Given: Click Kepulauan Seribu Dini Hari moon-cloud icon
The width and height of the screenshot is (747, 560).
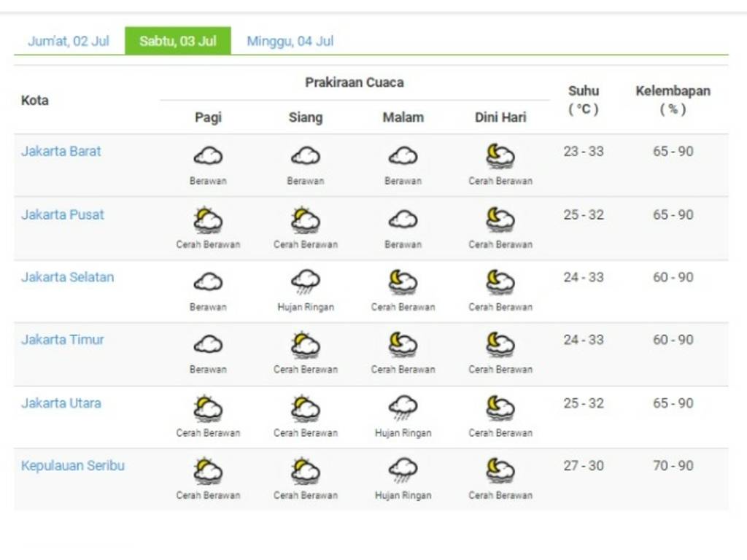Looking at the screenshot, I should [x=500, y=470].
